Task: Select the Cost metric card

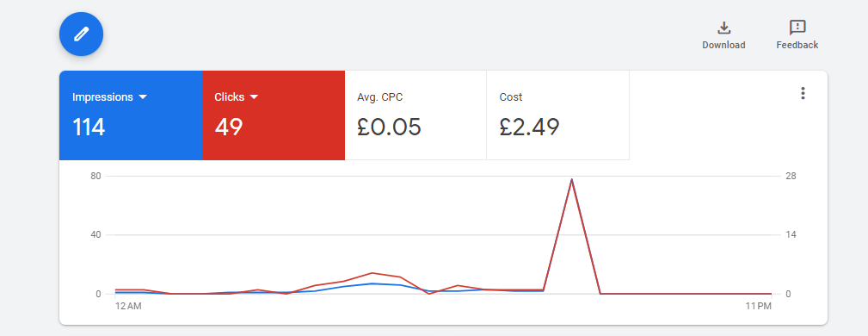Action: tap(558, 115)
